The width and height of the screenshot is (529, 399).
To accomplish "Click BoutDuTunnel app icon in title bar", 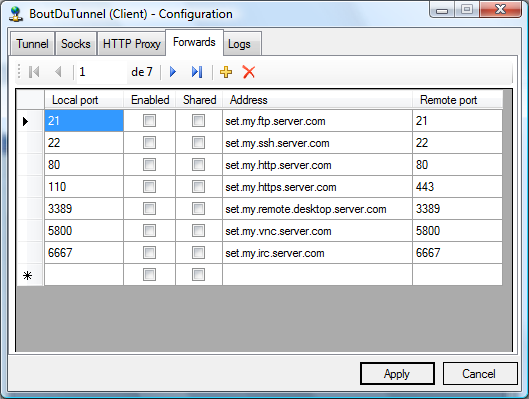I will [x=16, y=14].
